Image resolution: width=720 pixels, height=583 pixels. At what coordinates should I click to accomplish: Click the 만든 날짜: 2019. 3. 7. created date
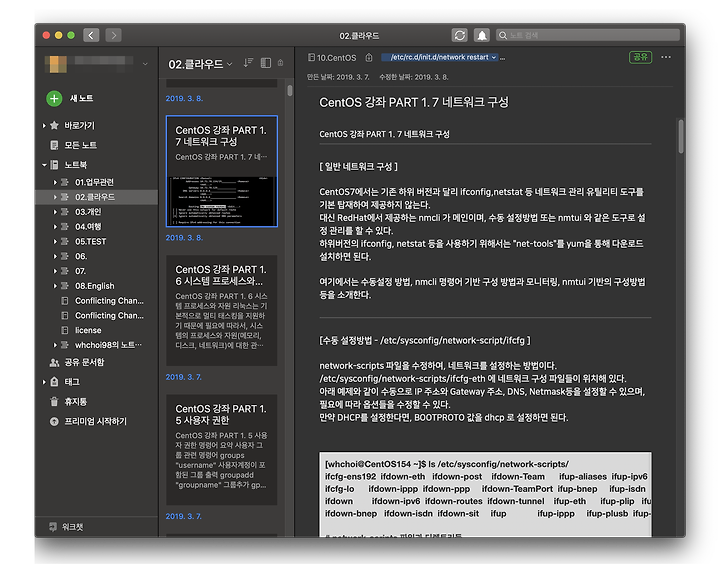click(x=338, y=77)
